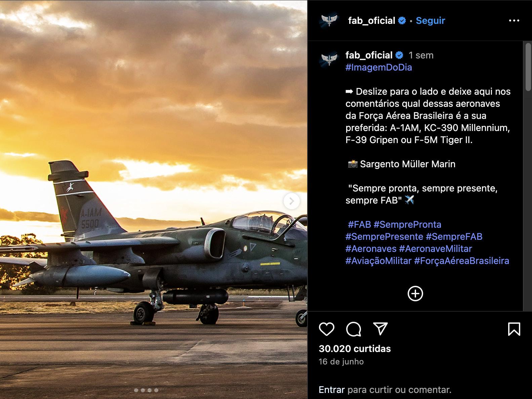Load more comments with the plus circle
532x399 pixels.
click(x=415, y=294)
